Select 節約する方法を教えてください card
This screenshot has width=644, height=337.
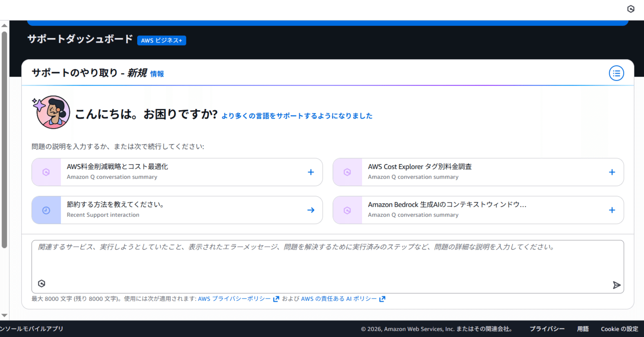177,210
